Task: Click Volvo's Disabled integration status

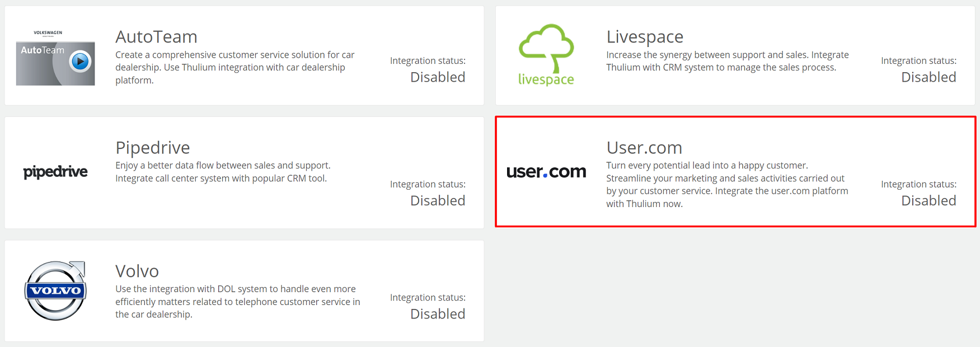Action: pyautogui.click(x=438, y=314)
